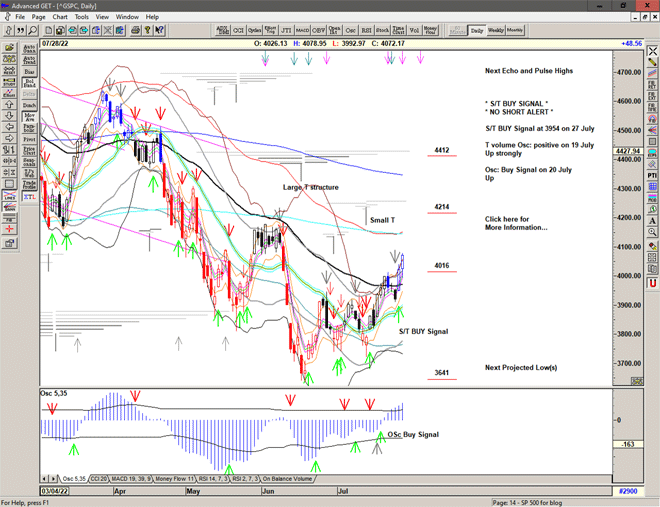Click the PTI tool in right sidebar
This screenshot has width=660, height=507.
(652, 175)
